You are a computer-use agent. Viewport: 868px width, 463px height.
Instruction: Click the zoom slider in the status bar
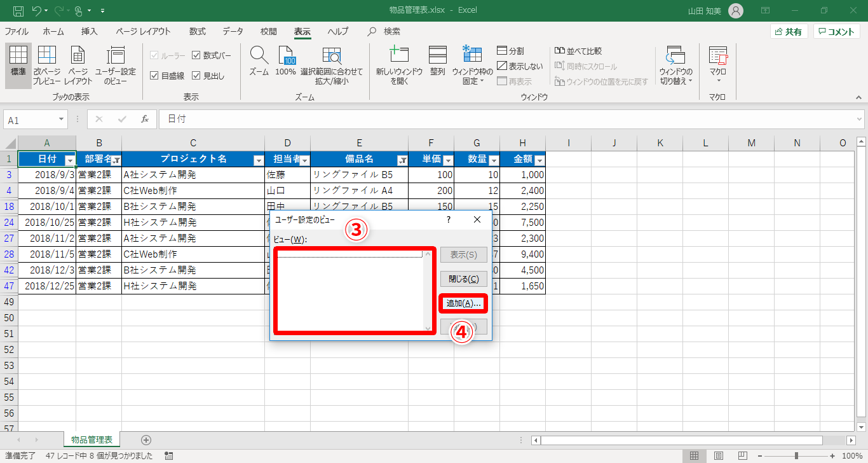(796, 455)
